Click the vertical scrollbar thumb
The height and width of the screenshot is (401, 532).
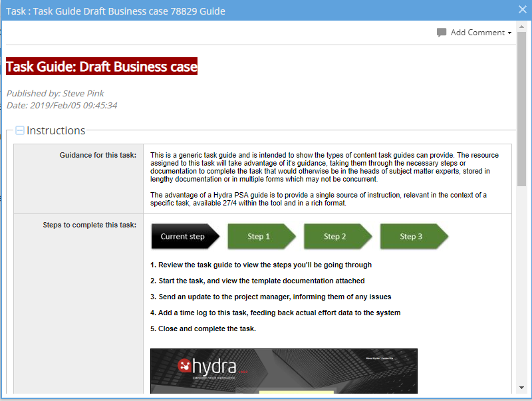coord(521,108)
